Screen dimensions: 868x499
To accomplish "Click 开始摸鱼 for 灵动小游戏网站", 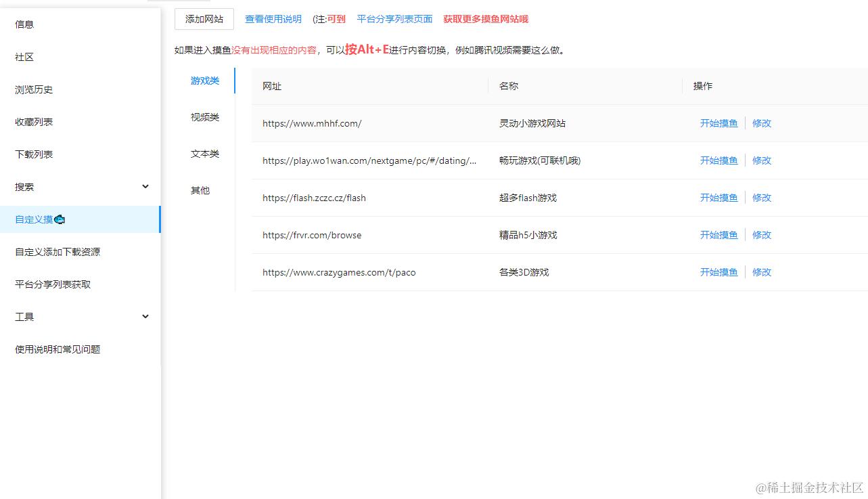I will 718,123.
